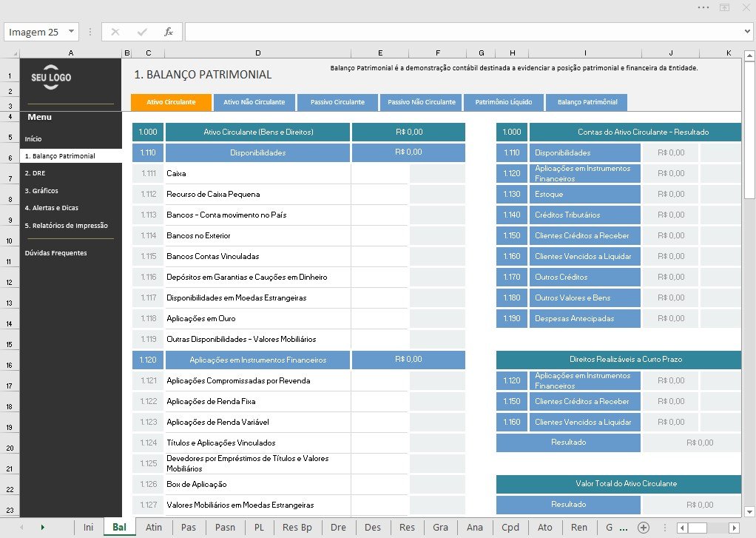
Task: Click the vertical scrollbar down arrow
Action: coord(749,511)
